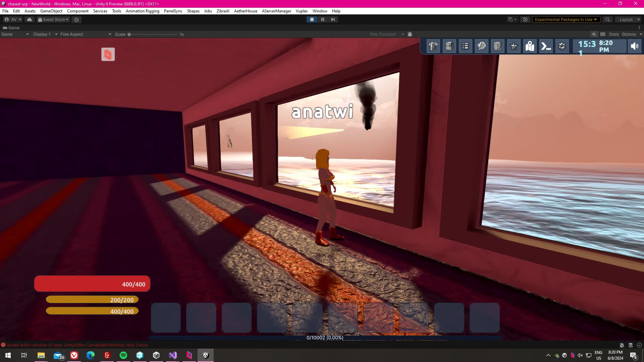The width and height of the screenshot is (644, 362).
Task: Open the star favorites icon in HUD
Action: click(514, 46)
